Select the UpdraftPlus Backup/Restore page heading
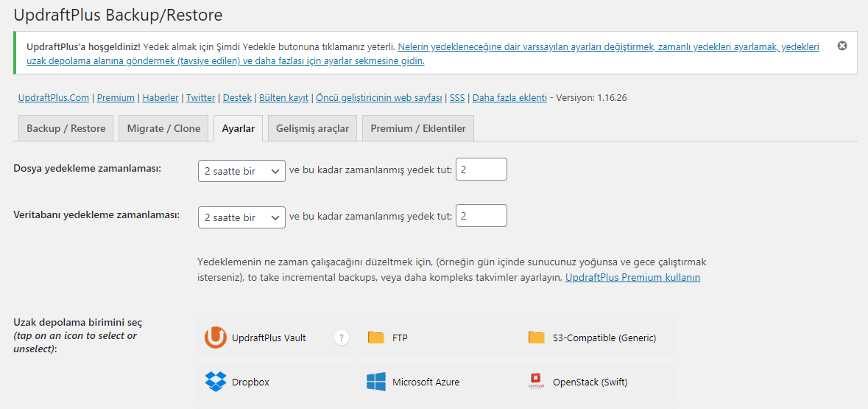Image resolution: width=868 pixels, height=409 pixels. click(118, 15)
